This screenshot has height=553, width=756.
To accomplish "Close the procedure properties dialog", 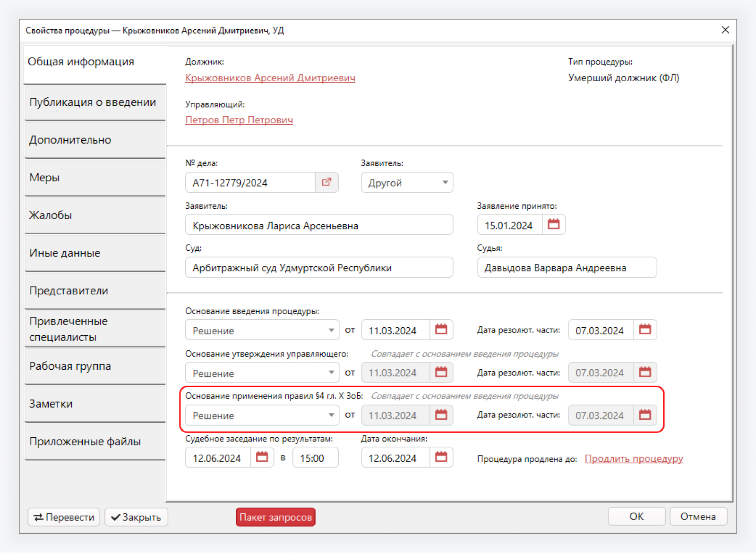I will point(725,30).
